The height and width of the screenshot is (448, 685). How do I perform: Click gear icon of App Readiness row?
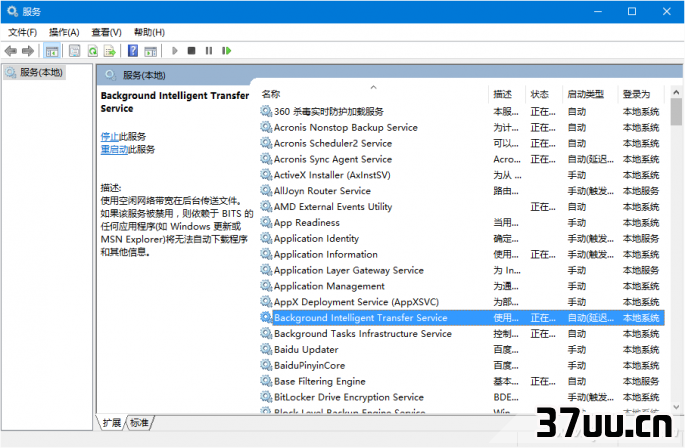(x=266, y=222)
